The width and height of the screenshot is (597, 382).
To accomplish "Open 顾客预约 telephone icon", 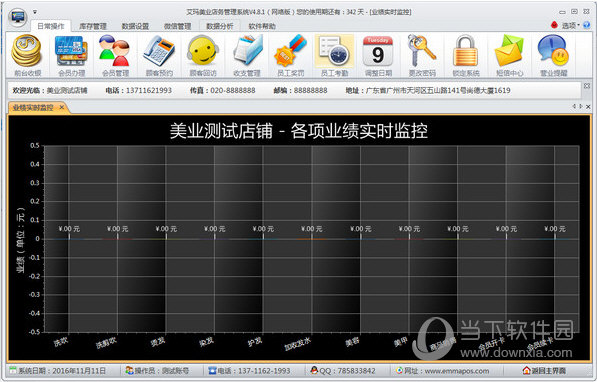I will click(159, 56).
